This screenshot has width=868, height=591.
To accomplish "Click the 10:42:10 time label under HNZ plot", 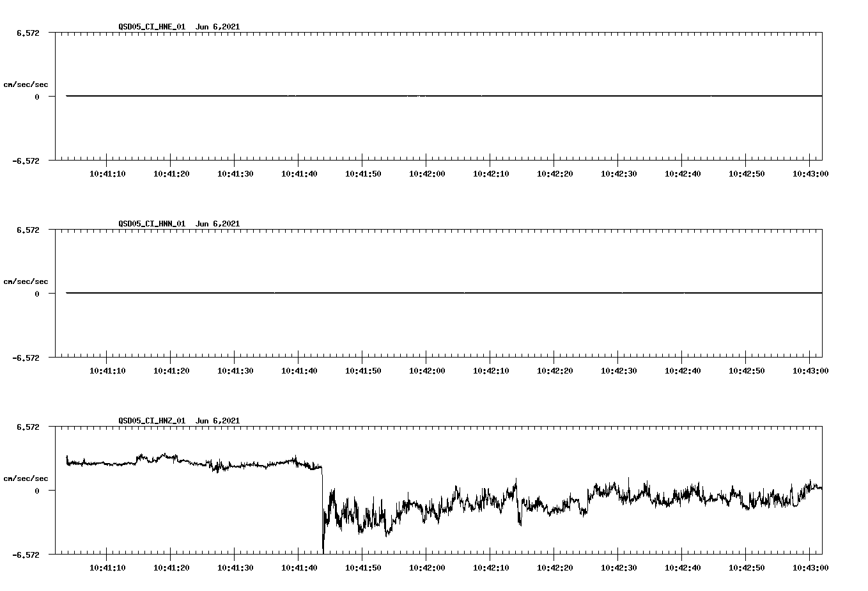I will (x=491, y=568).
